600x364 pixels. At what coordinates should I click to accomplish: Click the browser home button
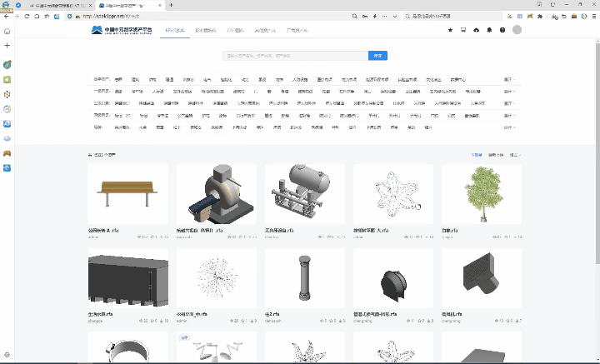pos(38,16)
